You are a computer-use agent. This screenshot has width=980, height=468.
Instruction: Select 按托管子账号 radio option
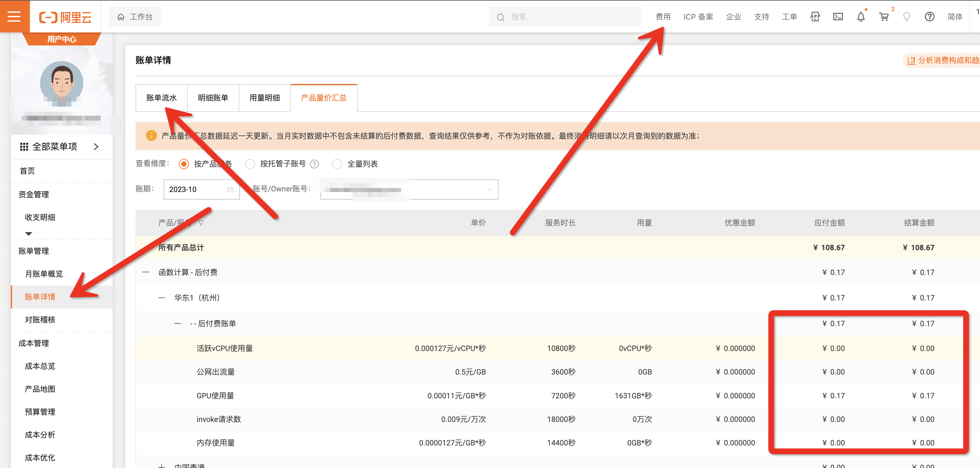[x=250, y=164]
